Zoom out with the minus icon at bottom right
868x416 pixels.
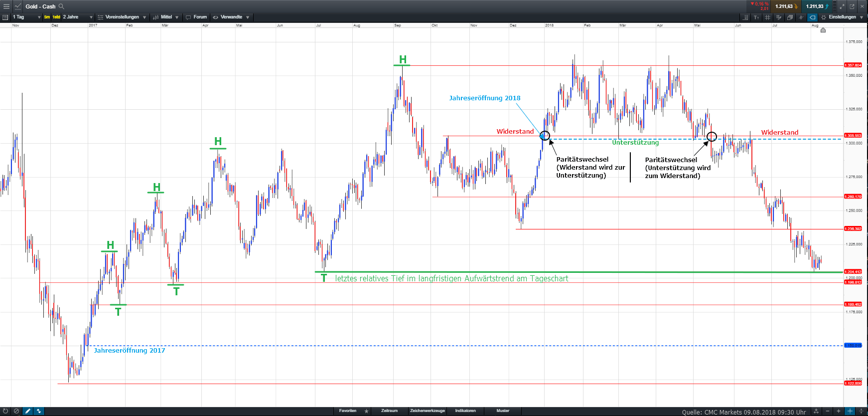[828, 411]
